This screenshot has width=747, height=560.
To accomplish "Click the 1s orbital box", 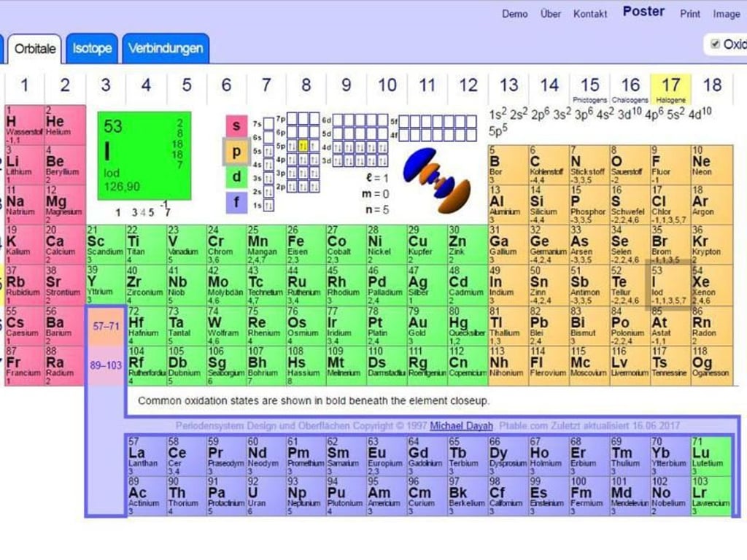I will (268, 206).
